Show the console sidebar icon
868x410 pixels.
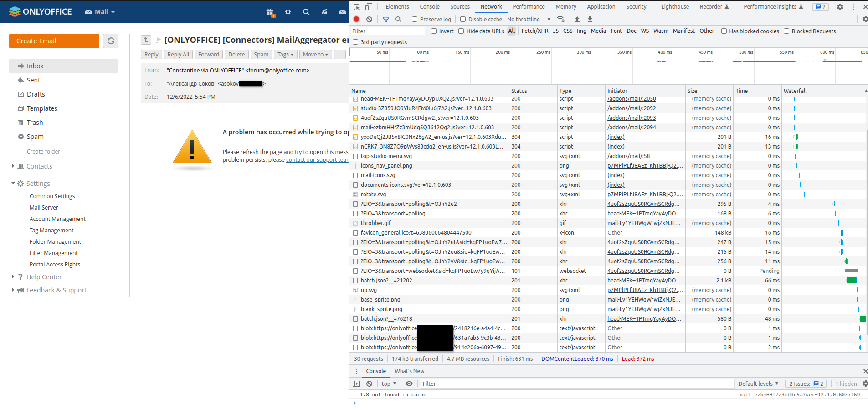pos(356,384)
